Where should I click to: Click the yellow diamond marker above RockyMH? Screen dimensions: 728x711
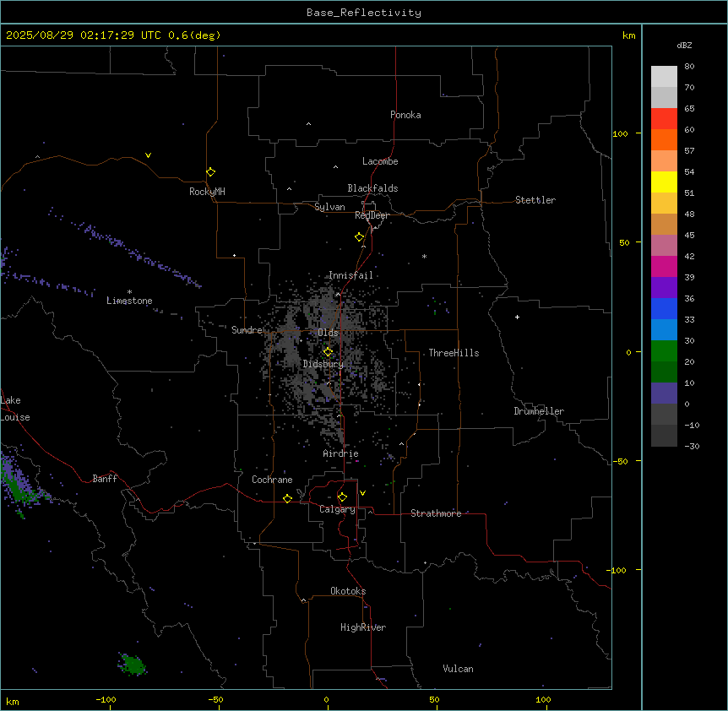(210, 172)
